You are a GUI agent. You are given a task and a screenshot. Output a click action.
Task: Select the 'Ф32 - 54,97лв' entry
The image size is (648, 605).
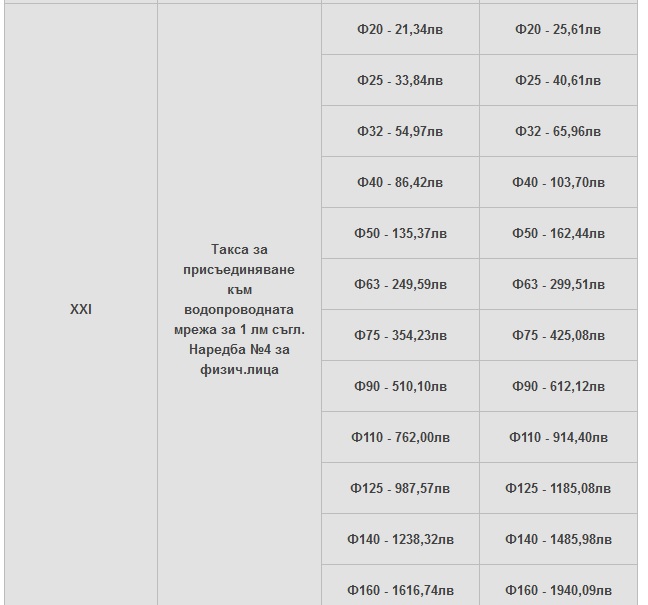point(400,131)
